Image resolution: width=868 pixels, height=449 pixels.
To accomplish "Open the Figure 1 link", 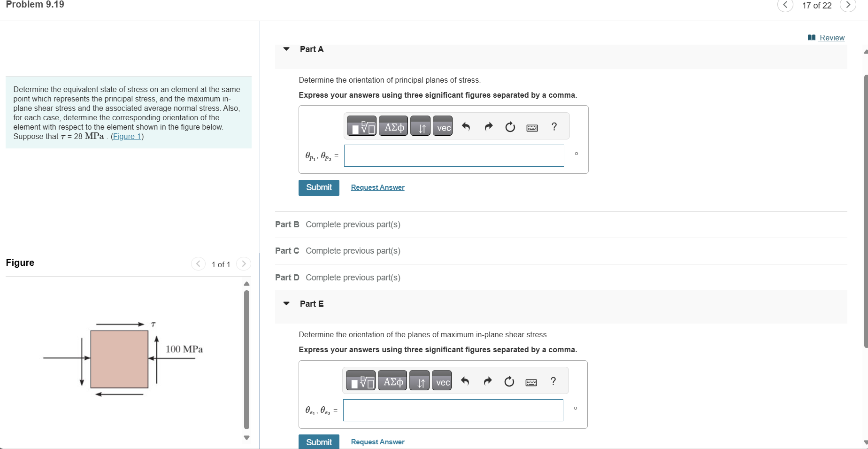I will (127, 137).
